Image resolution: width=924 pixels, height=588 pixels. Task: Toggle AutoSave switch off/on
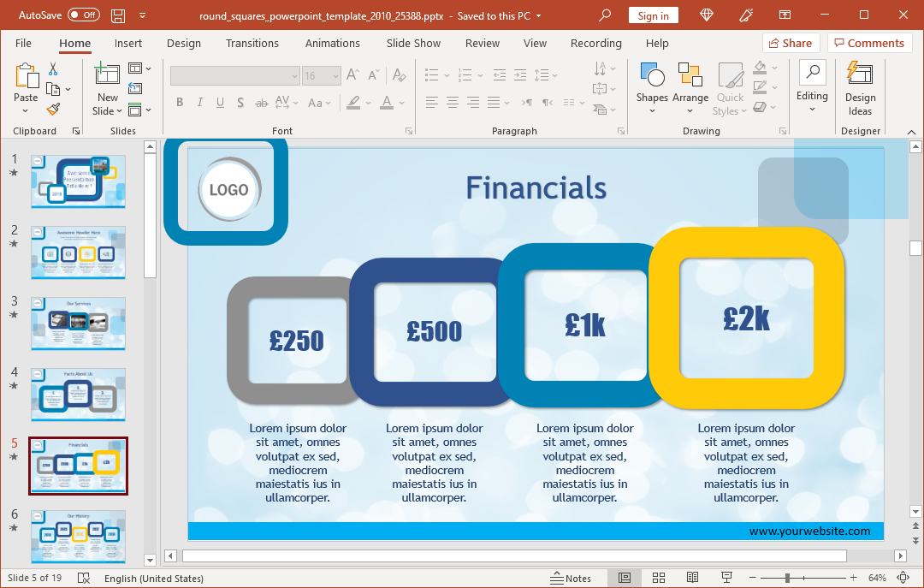tap(83, 15)
